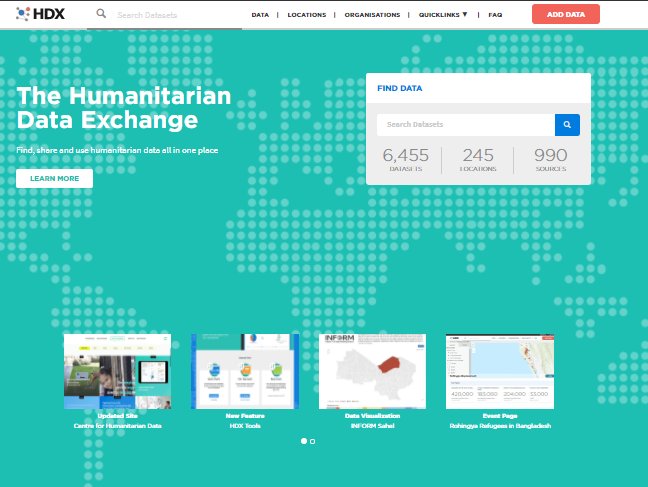The width and height of the screenshot is (648, 487).
Task: Expand the QUICKLINKS dropdown
Action: (443, 14)
